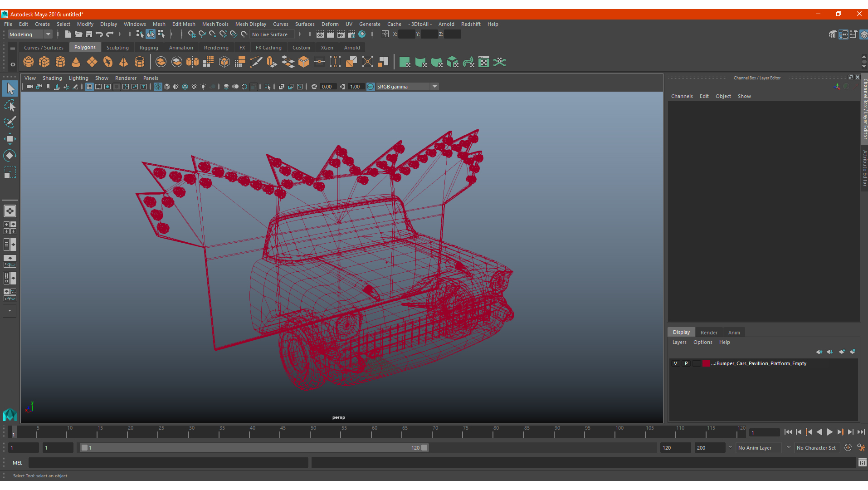
Task: Toggle layer visibility V for Bumper_Cars layer
Action: [x=675, y=363]
